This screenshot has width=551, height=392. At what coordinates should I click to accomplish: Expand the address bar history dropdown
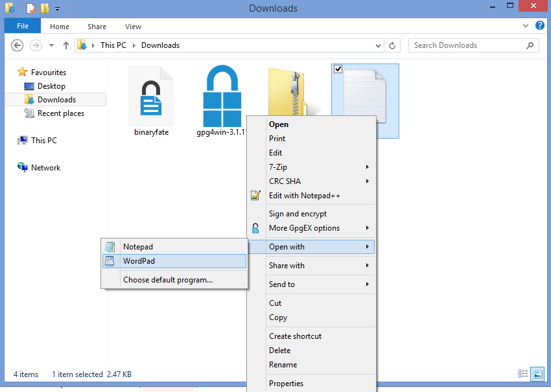click(x=379, y=45)
